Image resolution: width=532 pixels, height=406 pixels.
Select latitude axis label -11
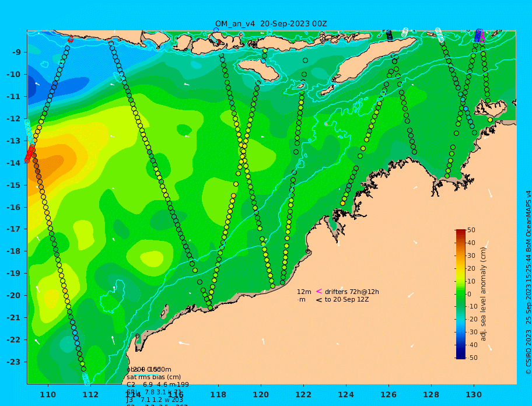click(x=14, y=97)
